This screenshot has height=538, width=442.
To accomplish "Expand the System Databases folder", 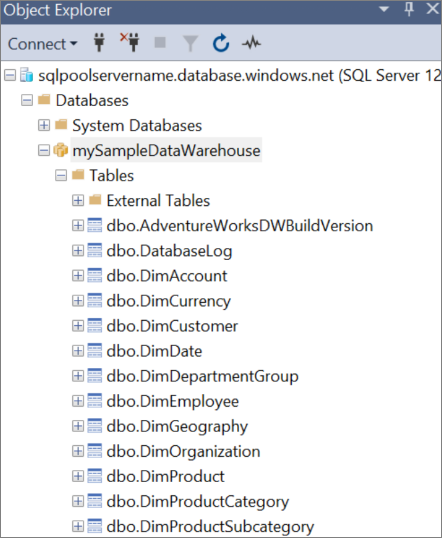I will tap(44, 125).
